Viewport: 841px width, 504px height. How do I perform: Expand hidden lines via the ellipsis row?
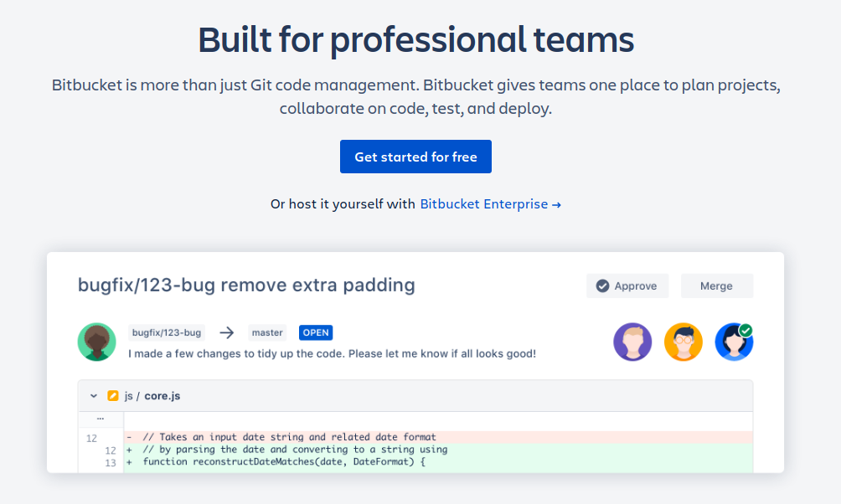tap(101, 417)
